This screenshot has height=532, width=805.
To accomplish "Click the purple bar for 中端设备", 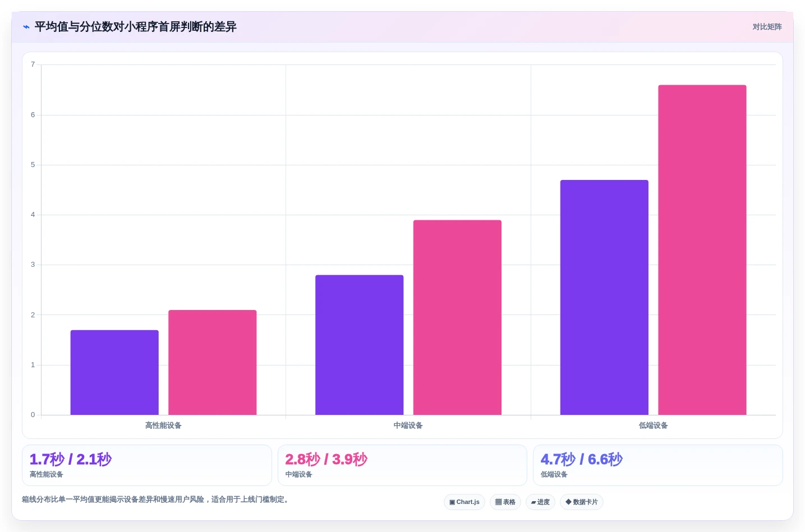I will pos(360,345).
